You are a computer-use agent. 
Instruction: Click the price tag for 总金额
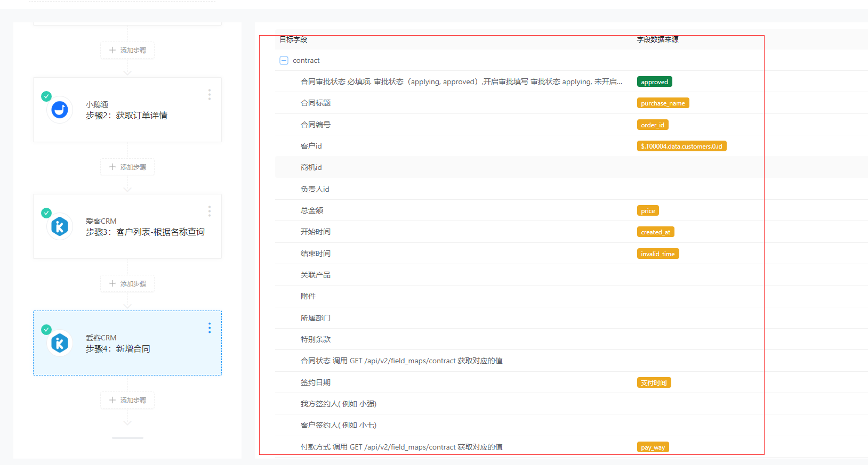(x=648, y=210)
